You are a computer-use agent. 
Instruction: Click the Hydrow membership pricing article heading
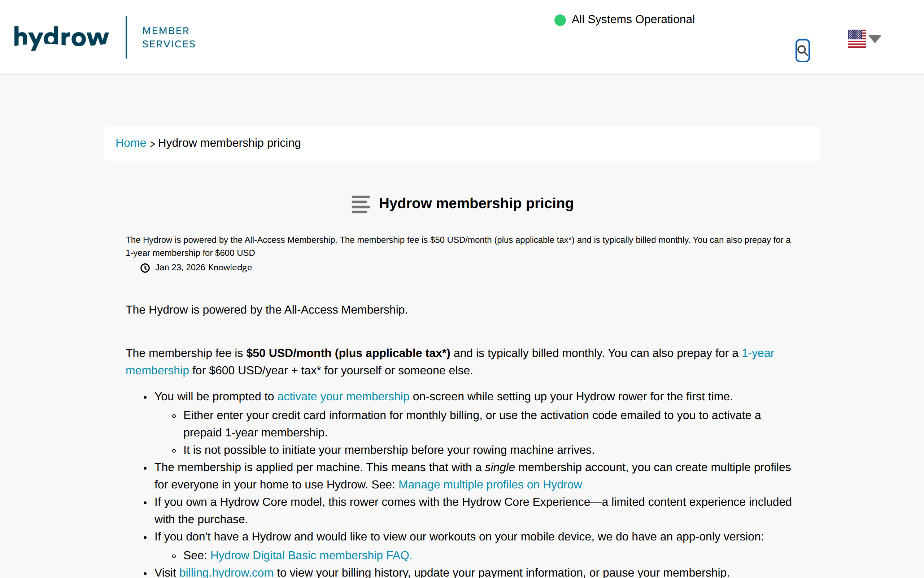tap(476, 203)
